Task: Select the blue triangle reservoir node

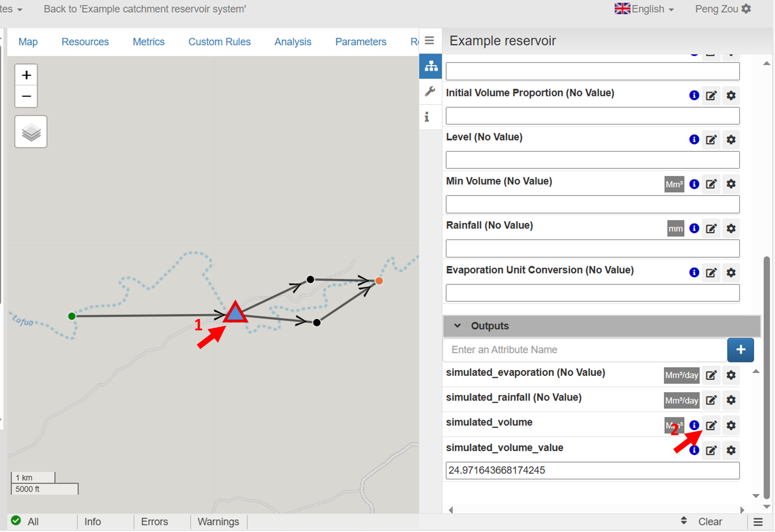Action: (x=235, y=313)
